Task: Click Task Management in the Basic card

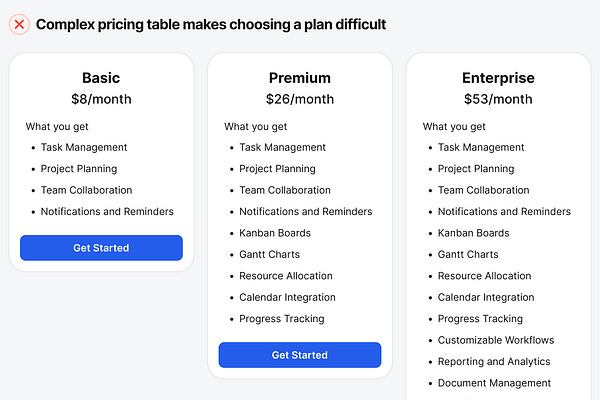Action: pos(84,148)
